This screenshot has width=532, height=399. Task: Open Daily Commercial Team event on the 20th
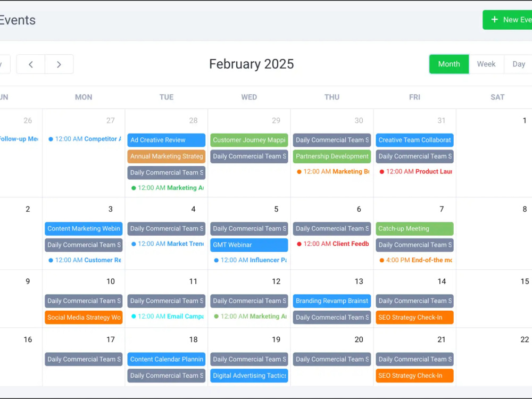point(332,359)
